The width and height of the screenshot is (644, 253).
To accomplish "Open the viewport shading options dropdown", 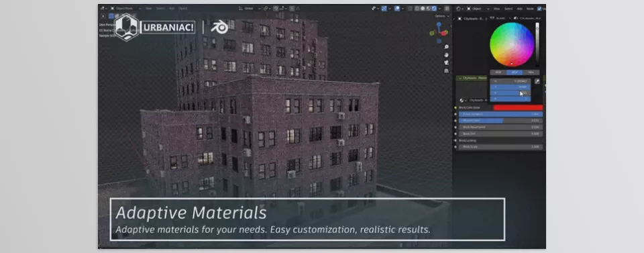I will pos(440,9).
